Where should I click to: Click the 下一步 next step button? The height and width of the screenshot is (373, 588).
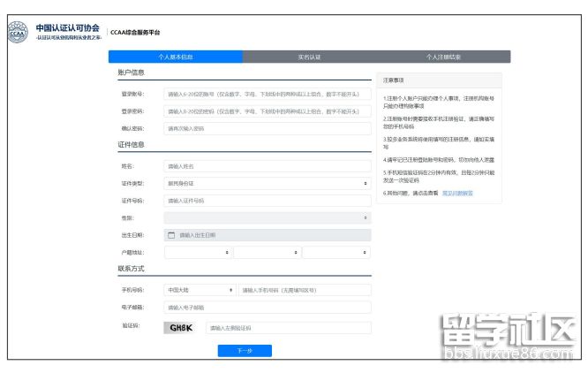[245, 351]
